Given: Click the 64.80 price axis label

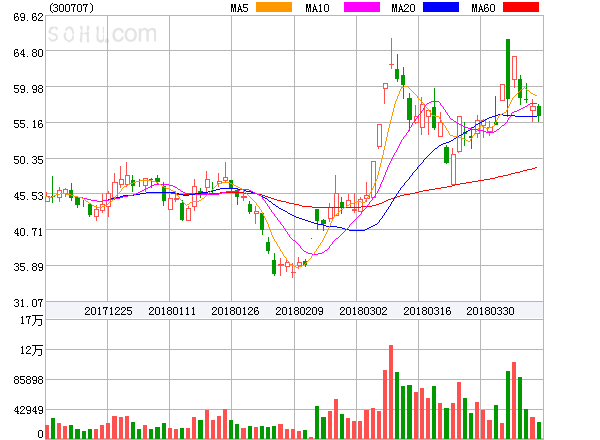Looking at the screenshot, I should point(28,53).
